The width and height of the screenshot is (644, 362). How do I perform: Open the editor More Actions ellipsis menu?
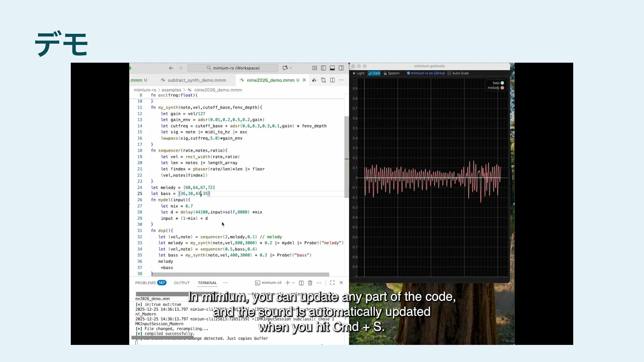pos(341,80)
